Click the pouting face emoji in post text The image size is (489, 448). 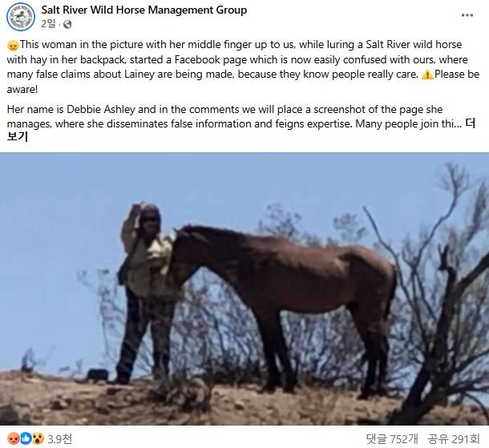coord(13,46)
